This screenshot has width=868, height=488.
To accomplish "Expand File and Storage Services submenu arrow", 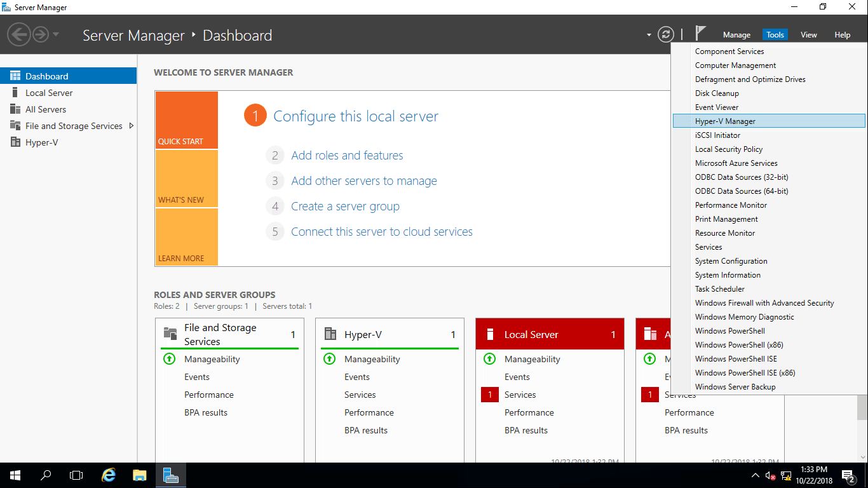I will pyautogui.click(x=131, y=125).
